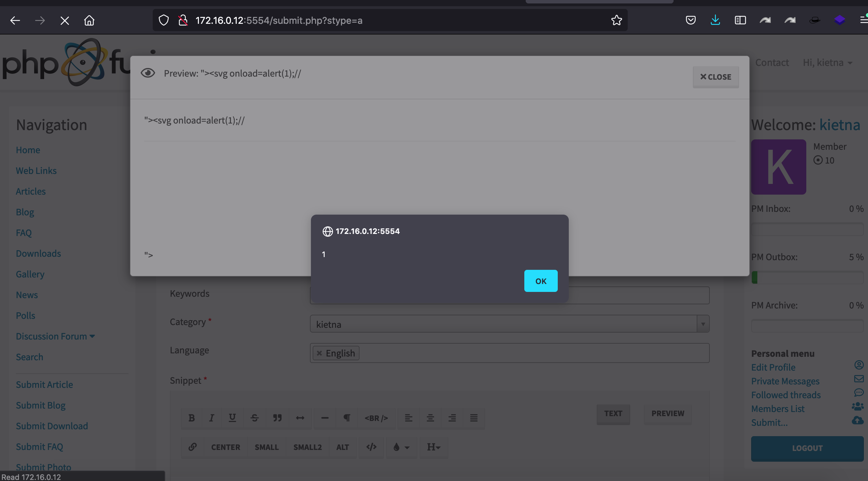Insert a horizontal rule in the editor

[x=324, y=418]
